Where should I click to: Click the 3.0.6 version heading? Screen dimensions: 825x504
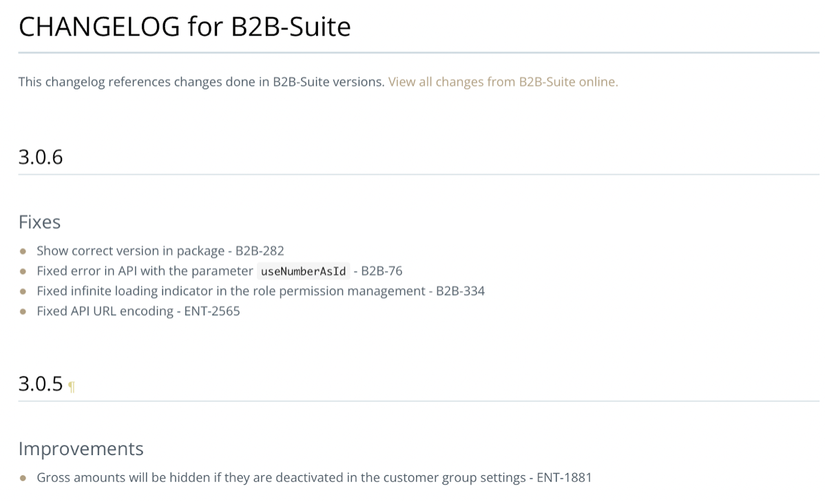click(41, 157)
